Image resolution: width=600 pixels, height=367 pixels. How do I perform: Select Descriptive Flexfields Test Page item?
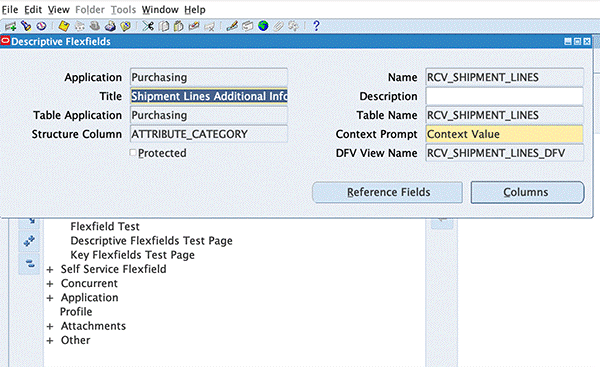[x=152, y=241]
